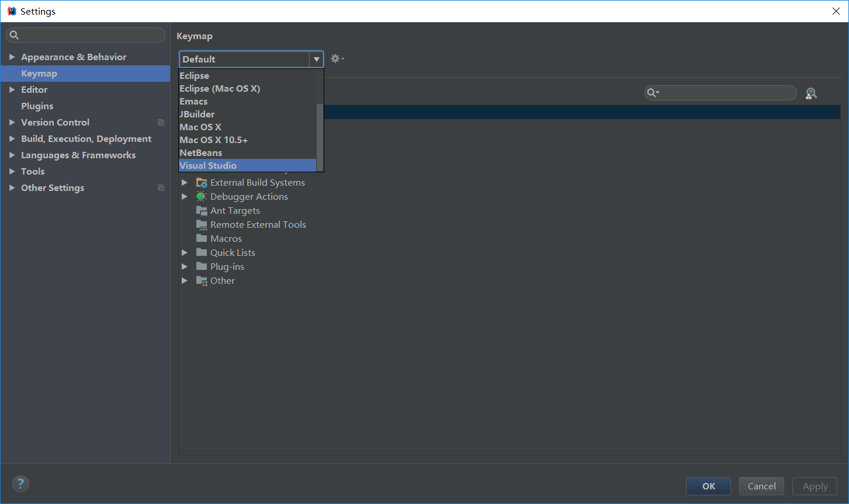Click the project-level icon beside Other Settings
Viewport: 849px width, 504px height.
[x=161, y=188]
